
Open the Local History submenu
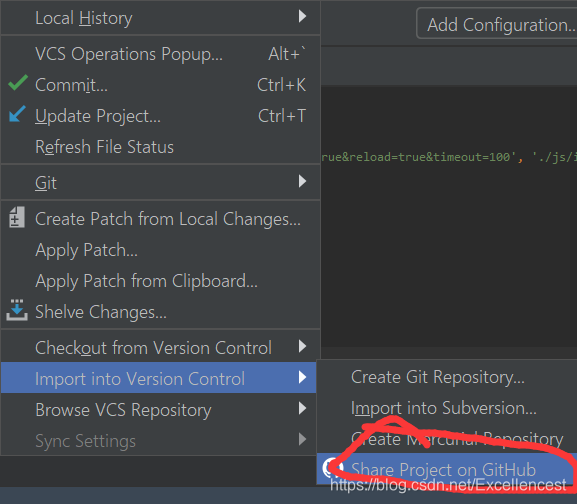160,18
